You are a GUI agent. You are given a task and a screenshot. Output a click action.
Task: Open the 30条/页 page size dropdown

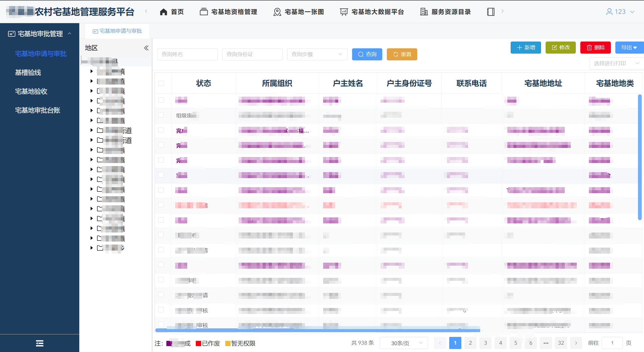pyautogui.click(x=404, y=343)
